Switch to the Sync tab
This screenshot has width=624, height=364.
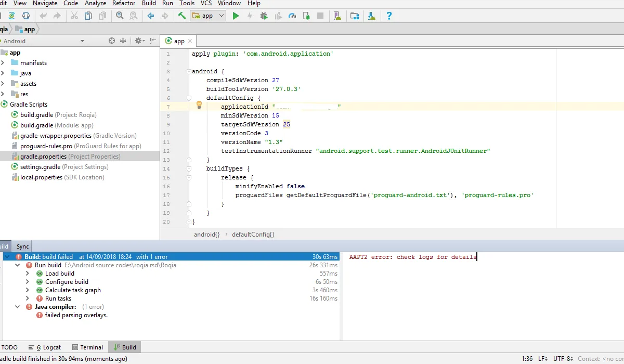pos(22,246)
